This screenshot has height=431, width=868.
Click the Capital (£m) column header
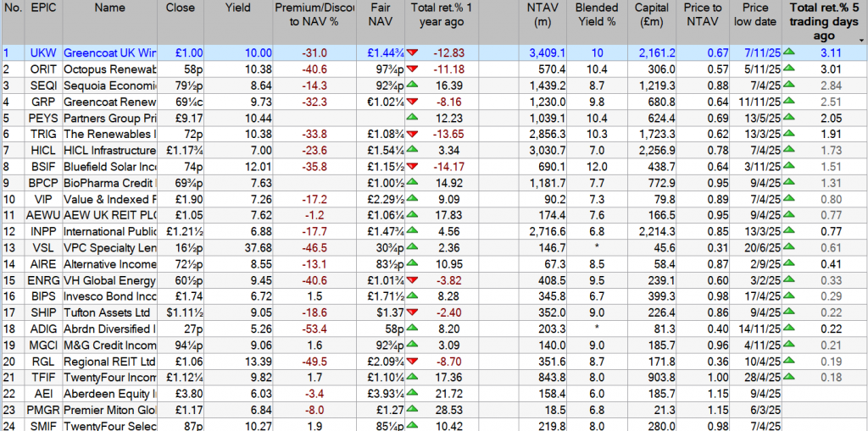pyautogui.click(x=651, y=14)
